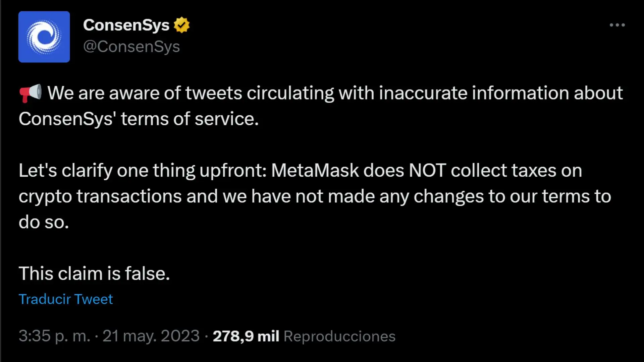
Task: Click the paragraph about inaccurate information
Action: click(x=321, y=106)
